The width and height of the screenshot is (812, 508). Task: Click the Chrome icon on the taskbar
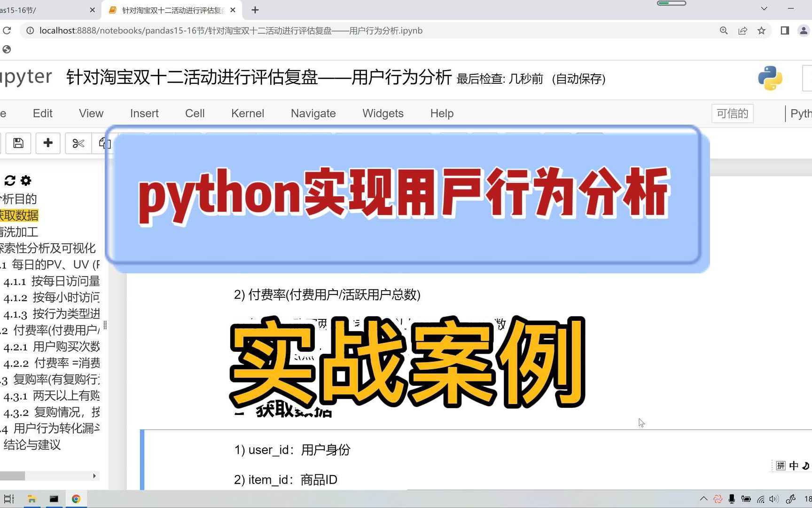click(x=76, y=499)
